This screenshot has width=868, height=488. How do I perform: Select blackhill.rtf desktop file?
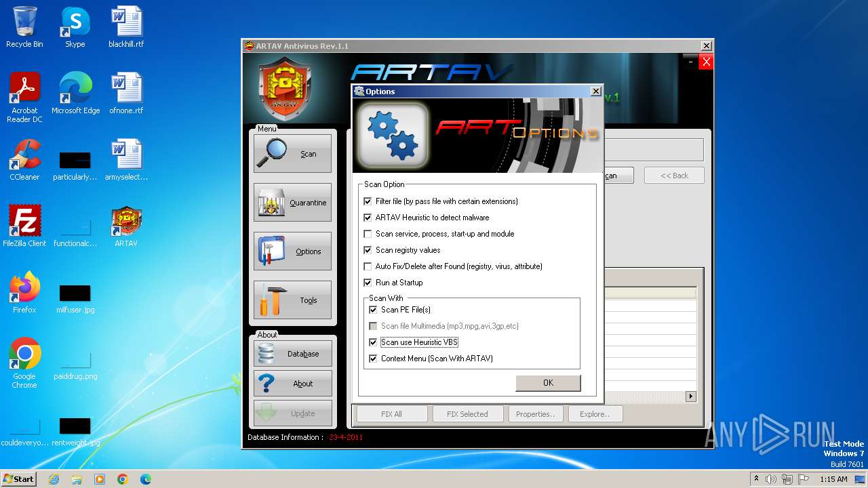click(126, 27)
